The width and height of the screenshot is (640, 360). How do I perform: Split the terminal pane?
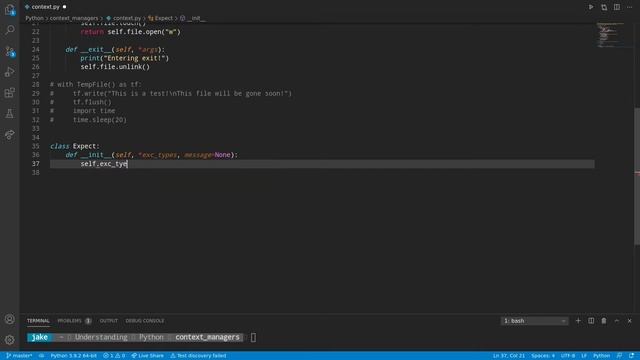(591, 321)
